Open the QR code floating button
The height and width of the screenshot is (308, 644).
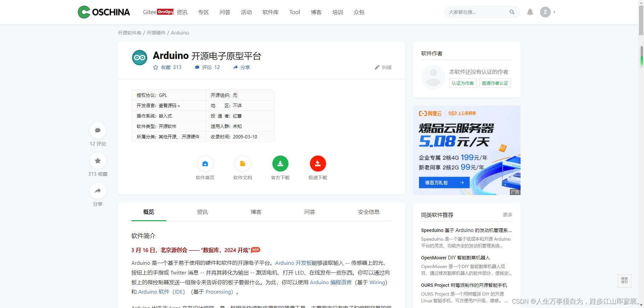point(625,281)
